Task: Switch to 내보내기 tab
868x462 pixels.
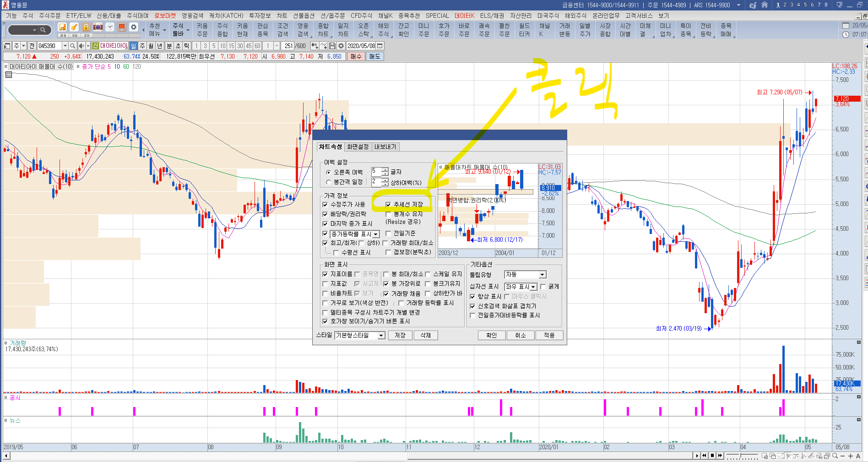Action: [385, 147]
